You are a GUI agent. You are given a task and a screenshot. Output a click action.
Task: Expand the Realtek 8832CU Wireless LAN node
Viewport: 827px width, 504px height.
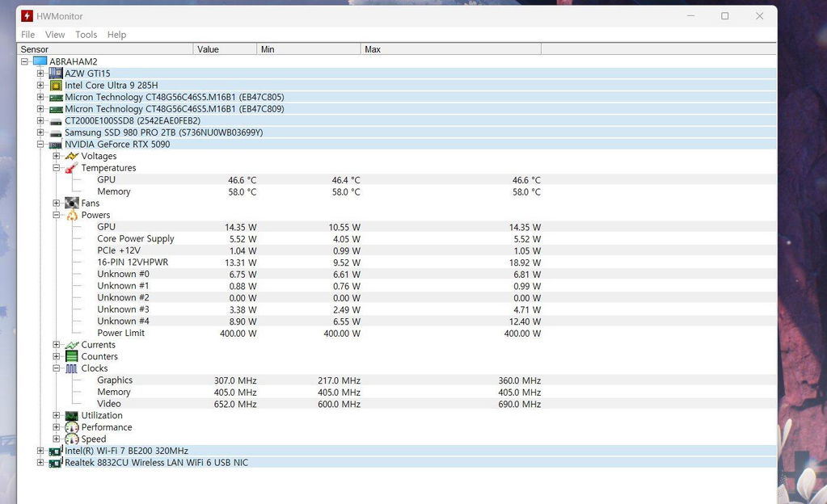[x=40, y=462]
